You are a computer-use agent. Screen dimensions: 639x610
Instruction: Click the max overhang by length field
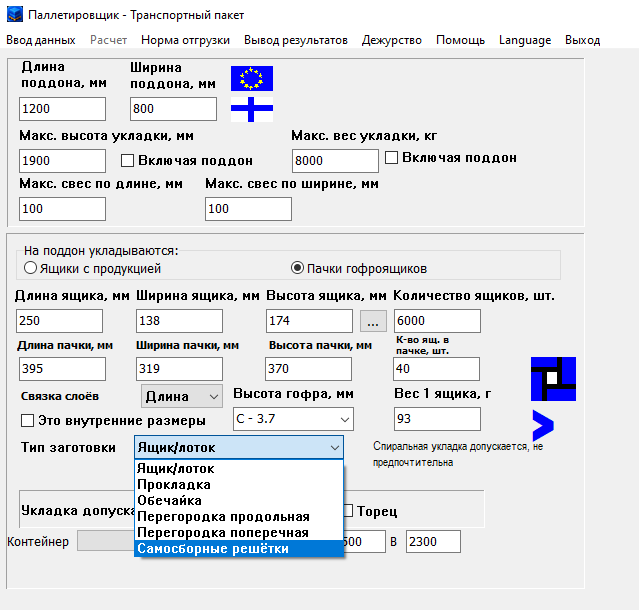[62, 209]
